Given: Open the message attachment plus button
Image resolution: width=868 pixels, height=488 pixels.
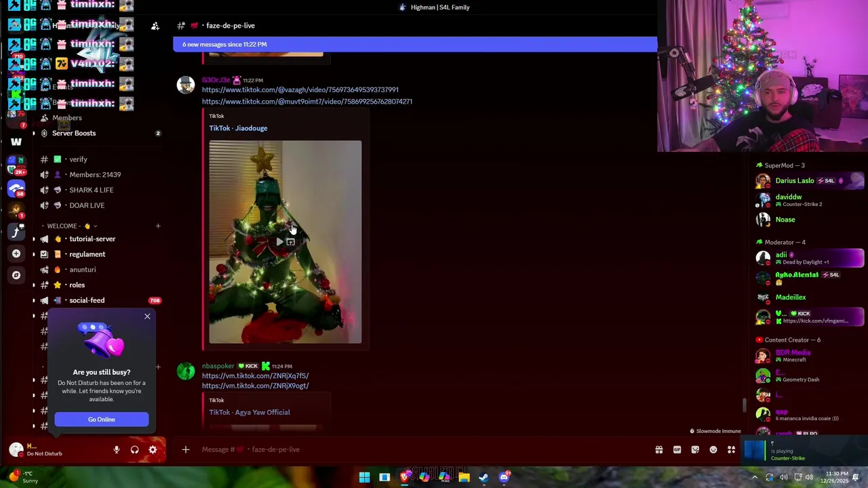Looking at the screenshot, I should (x=185, y=449).
